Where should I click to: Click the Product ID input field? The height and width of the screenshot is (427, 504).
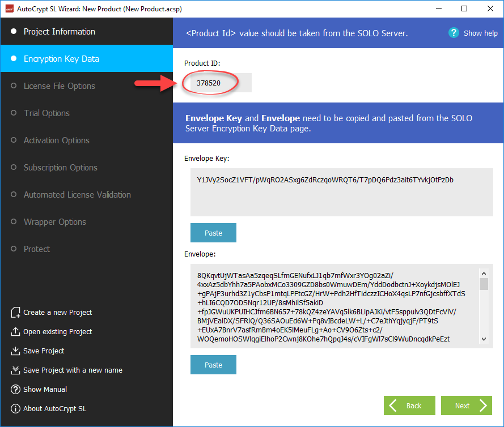[221, 83]
